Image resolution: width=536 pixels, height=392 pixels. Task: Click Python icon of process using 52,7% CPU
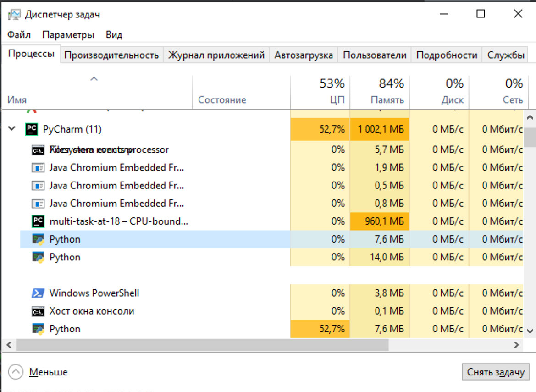(38, 329)
